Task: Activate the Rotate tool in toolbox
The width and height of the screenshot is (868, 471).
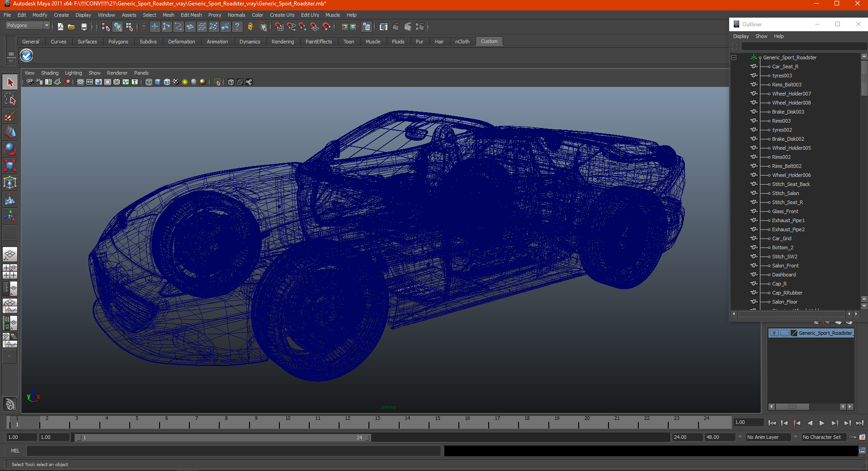Action: [x=10, y=149]
